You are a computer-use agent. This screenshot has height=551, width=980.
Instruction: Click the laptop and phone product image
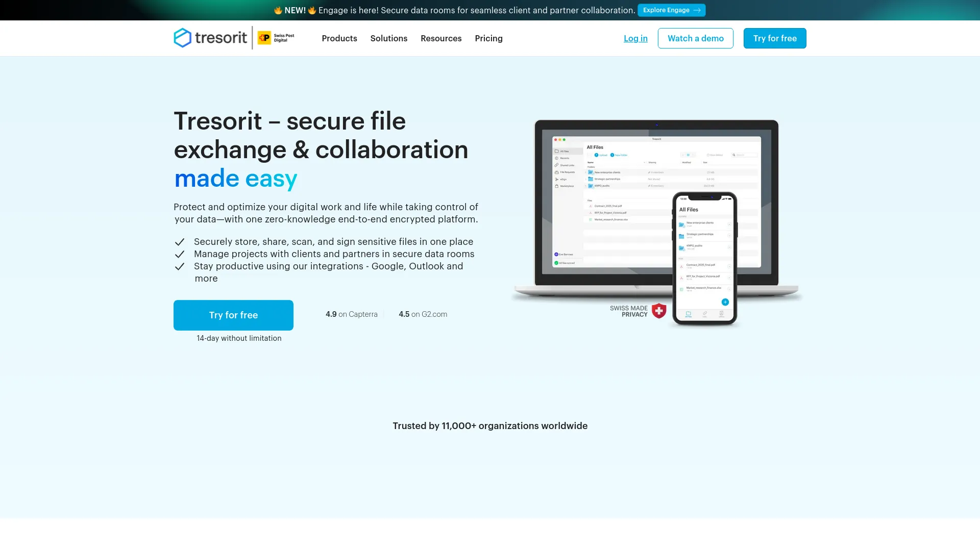pos(656,222)
